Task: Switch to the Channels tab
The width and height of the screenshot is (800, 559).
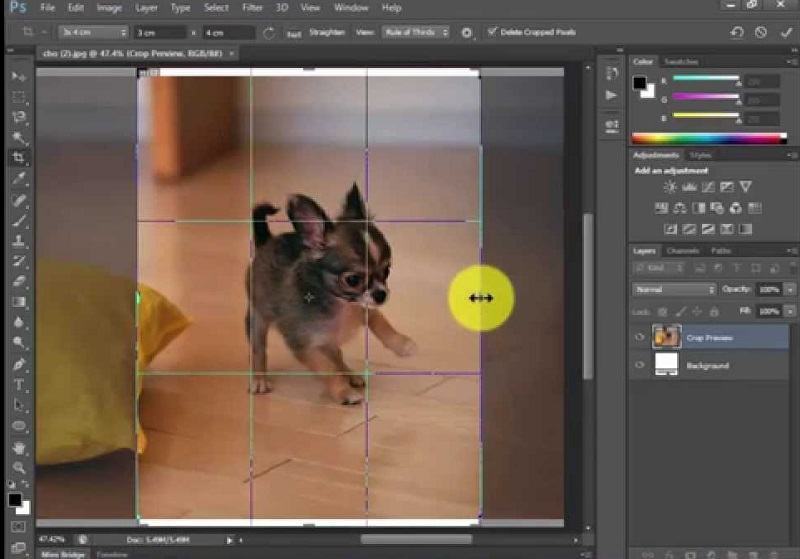Action: [x=683, y=250]
